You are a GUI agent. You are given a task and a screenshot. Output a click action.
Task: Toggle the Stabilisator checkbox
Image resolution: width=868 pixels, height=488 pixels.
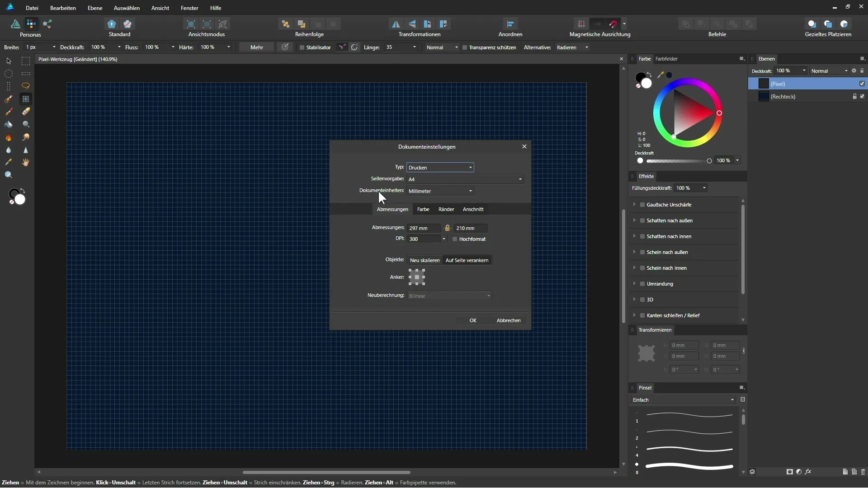tap(302, 47)
